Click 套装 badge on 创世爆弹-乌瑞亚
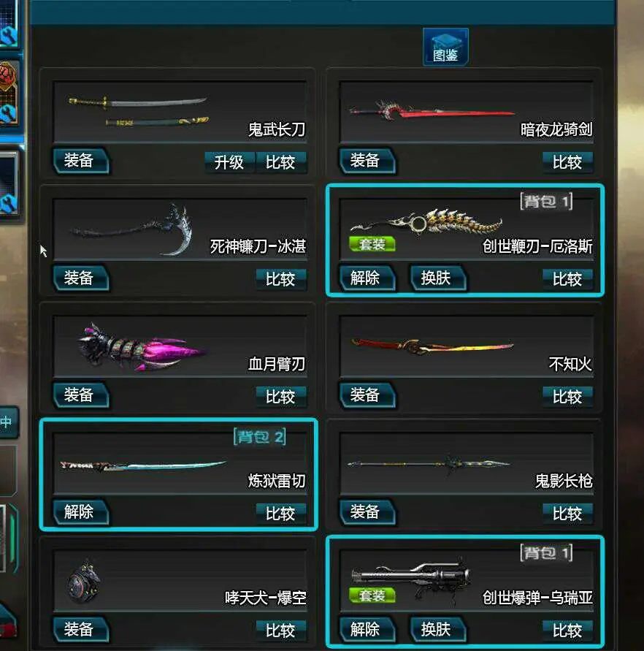This screenshot has width=644, height=651. pos(372,595)
